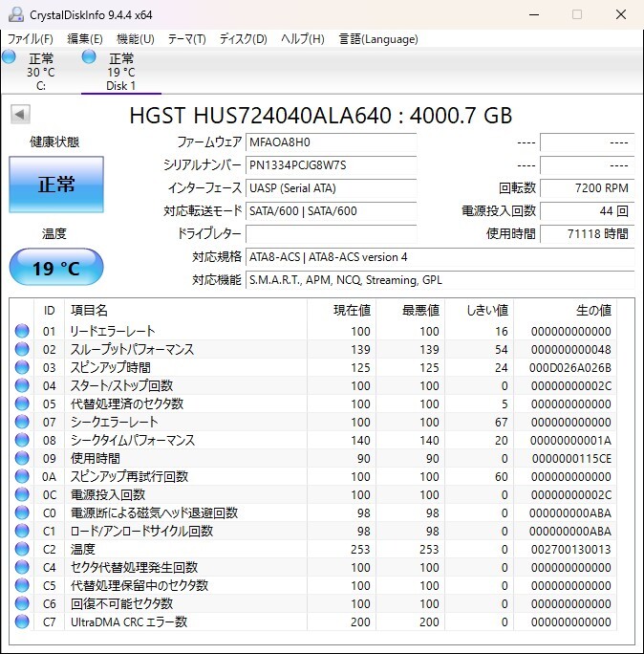The width and height of the screenshot is (644, 654).
Task: Click status orb of row C4 セクタ代替処理発生回数
Action: 22,567
